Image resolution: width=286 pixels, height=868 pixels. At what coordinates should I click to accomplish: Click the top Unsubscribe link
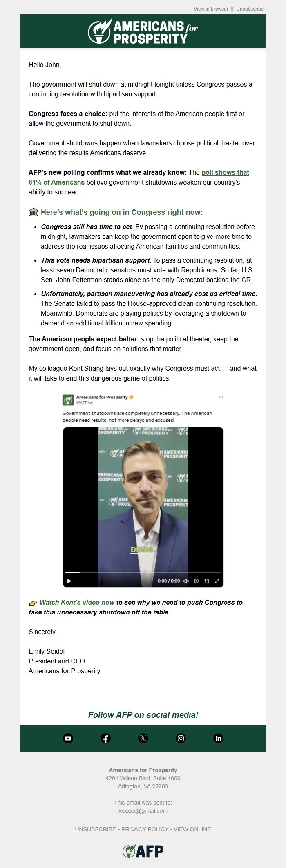pos(250,9)
